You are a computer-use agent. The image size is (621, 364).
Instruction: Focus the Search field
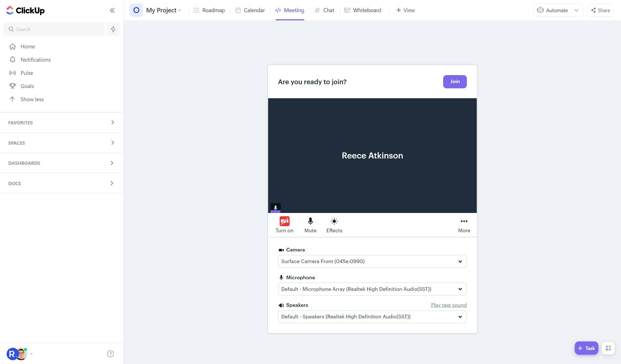[x=54, y=29]
